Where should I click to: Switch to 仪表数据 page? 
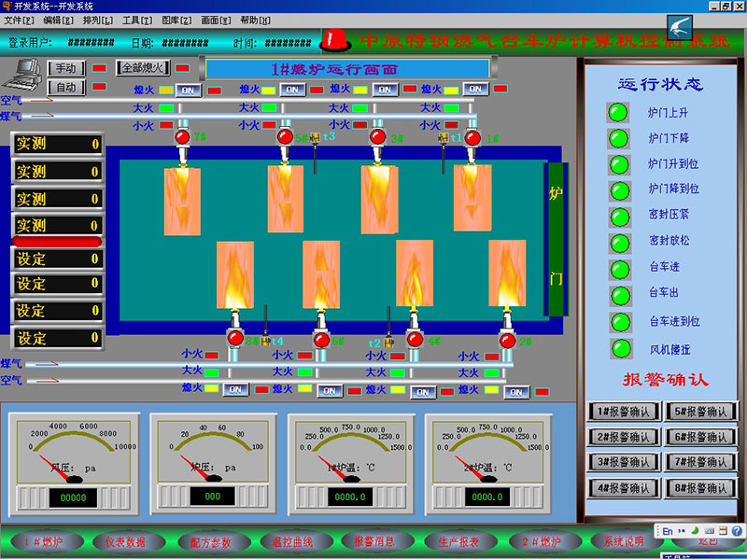tap(124, 541)
